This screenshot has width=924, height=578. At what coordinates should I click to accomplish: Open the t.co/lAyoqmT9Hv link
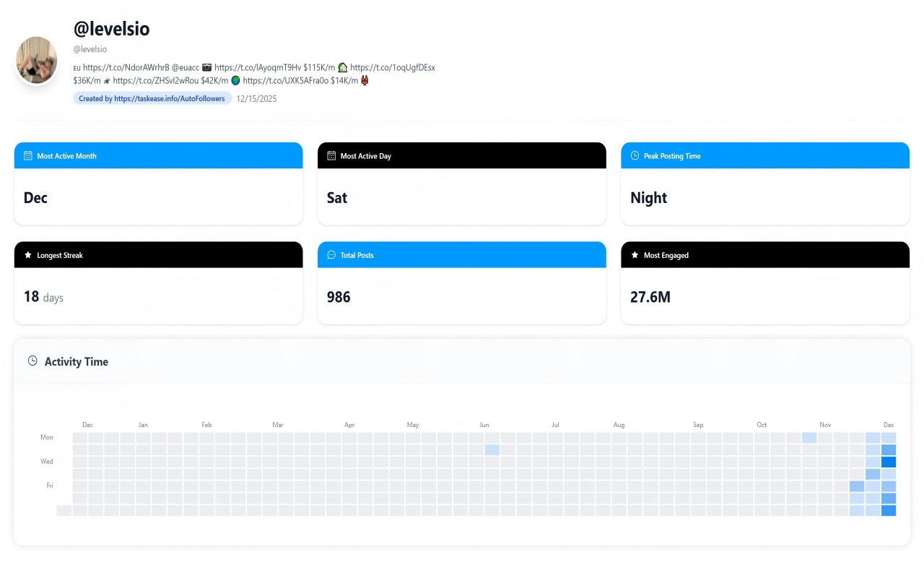(257, 67)
